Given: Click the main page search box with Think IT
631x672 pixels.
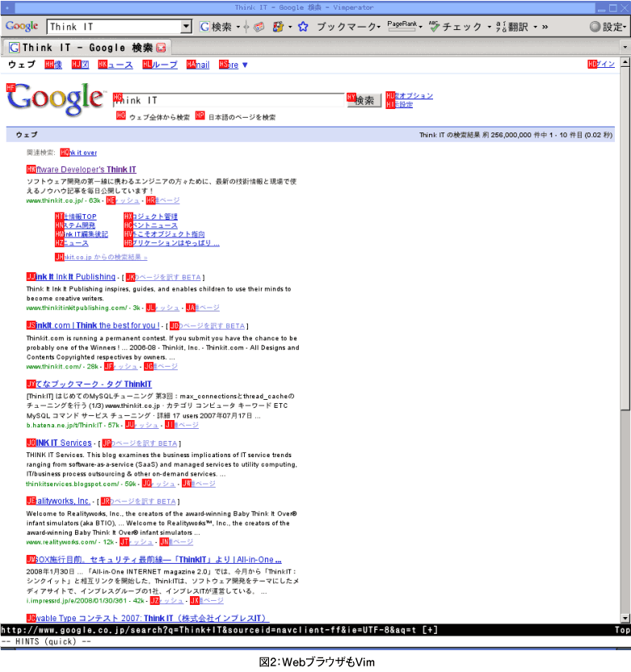Looking at the screenshot, I should [x=229, y=100].
